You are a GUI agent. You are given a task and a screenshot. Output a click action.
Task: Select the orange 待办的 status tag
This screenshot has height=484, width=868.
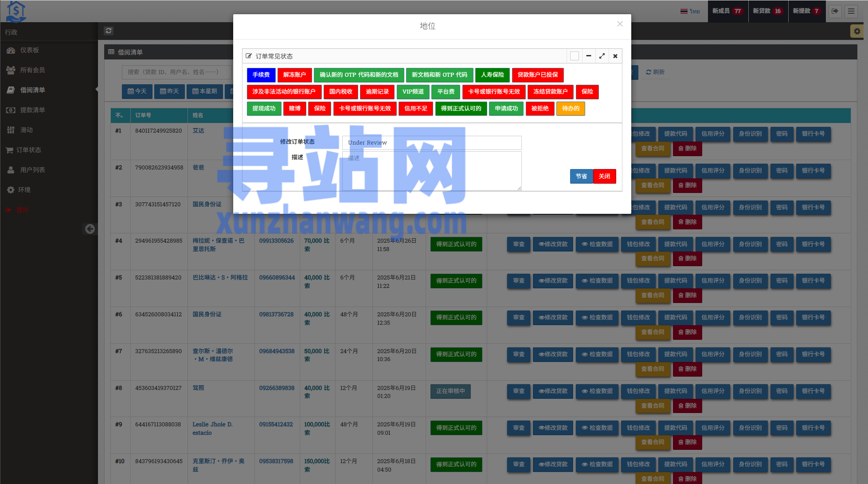pyautogui.click(x=571, y=108)
